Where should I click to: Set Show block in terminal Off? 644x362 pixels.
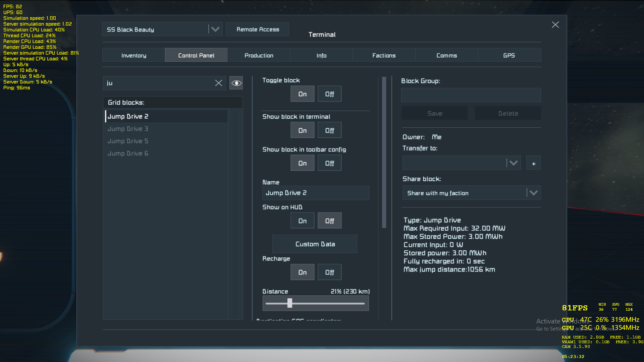329,130
